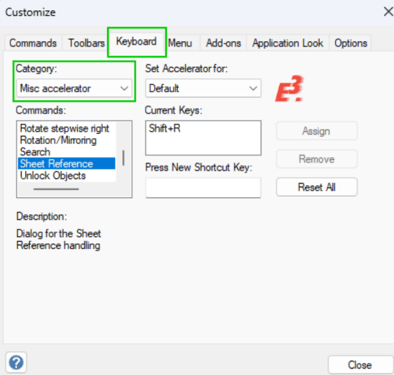Click the Close button at bottom

click(360, 365)
